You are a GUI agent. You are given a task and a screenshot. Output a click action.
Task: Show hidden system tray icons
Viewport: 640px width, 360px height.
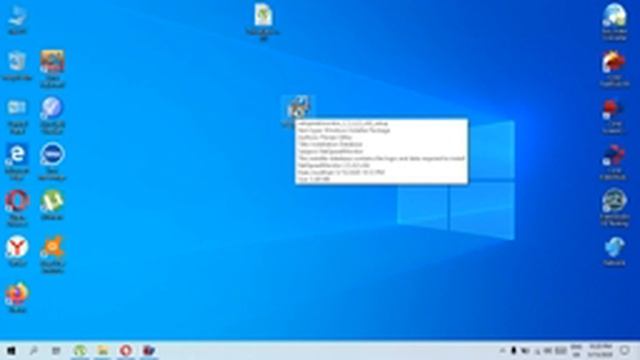point(502,351)
